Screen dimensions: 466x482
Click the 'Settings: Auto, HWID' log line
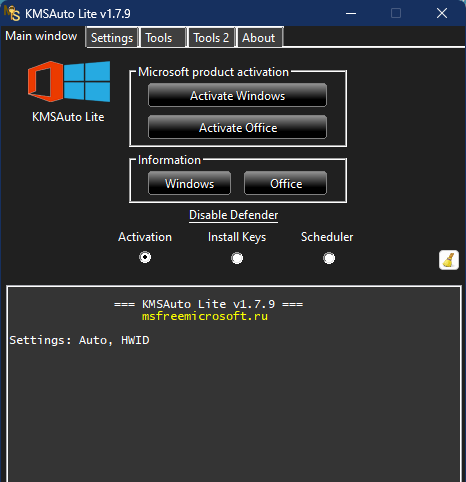pos(79,340)
